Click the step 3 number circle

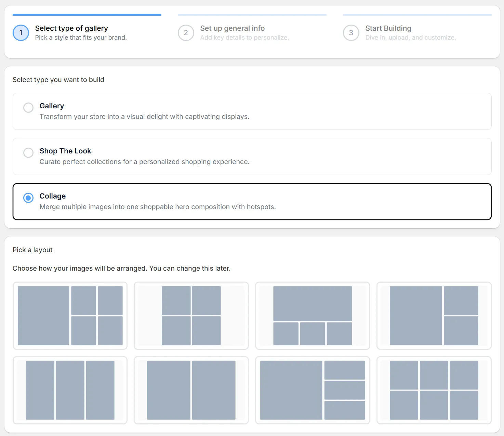pyautogui.click(x=351, y=33)
